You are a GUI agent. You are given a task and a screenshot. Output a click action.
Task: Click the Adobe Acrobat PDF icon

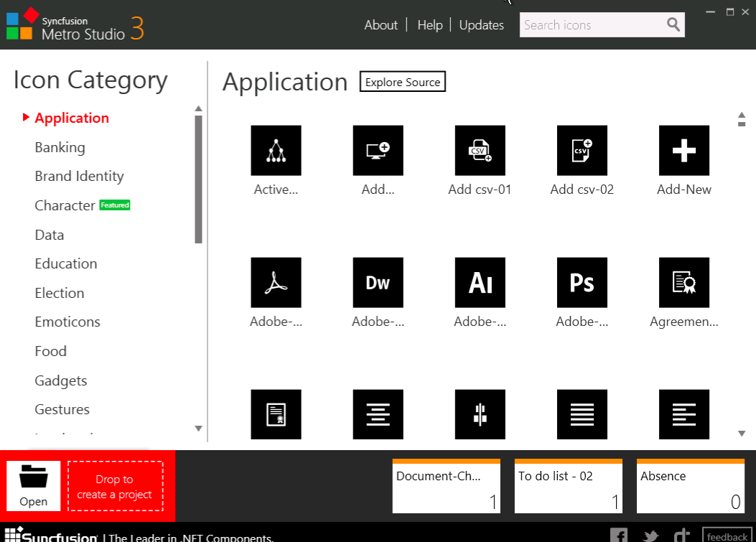click(x=276, y=283)
